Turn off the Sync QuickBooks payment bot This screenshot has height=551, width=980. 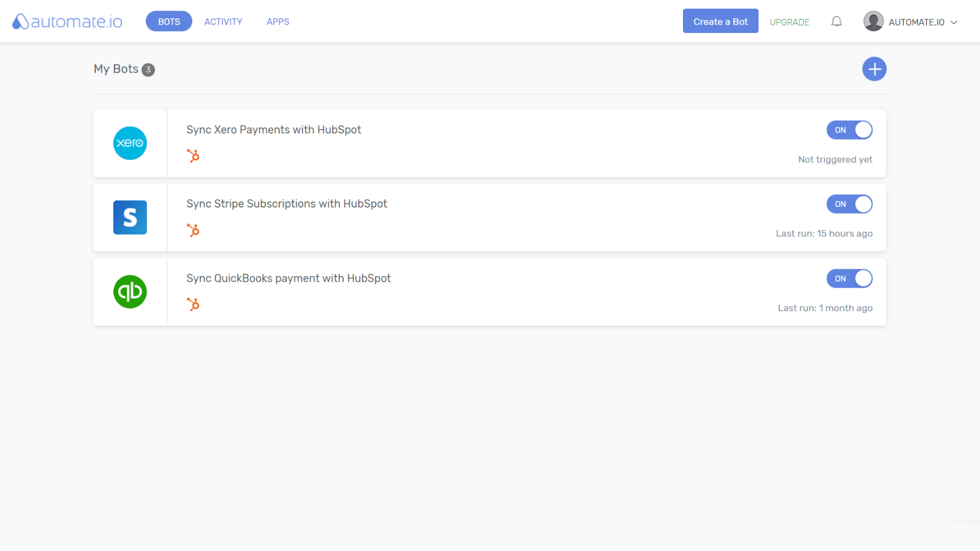(x=849, y=279)
